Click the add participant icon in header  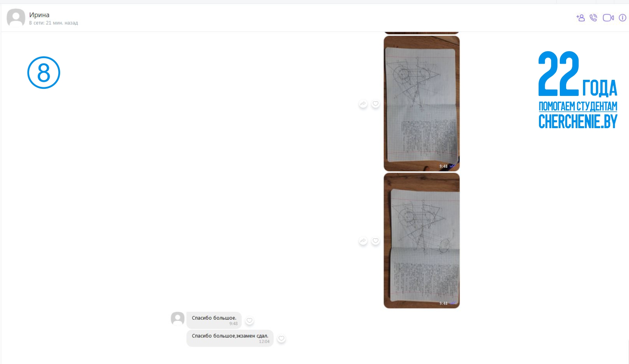[580, 18]
